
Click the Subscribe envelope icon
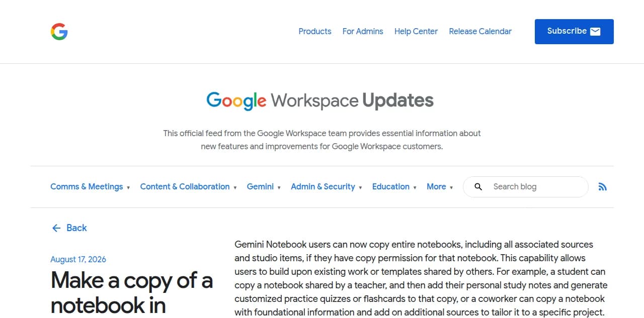point(595,31)
